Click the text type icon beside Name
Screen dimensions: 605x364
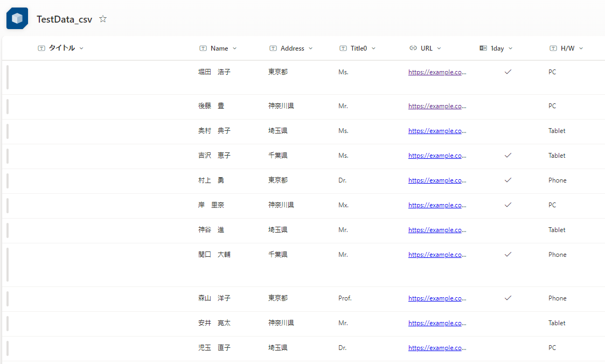tap(203, 48)
